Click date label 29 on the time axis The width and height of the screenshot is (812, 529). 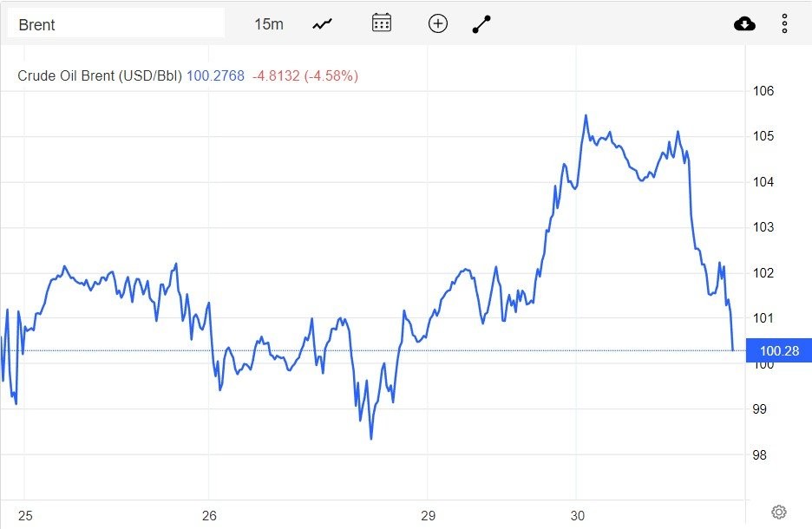point(427,515)
